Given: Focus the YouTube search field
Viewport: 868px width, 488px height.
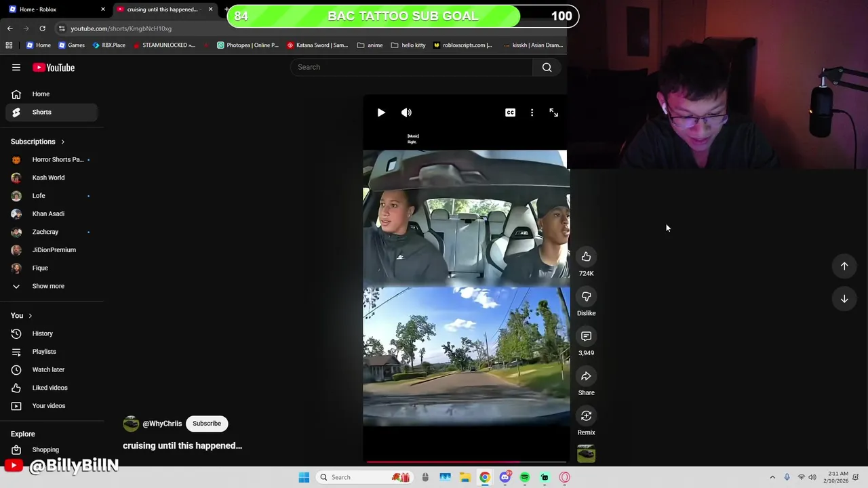Looking at the screenshot, I should (412, 67).
